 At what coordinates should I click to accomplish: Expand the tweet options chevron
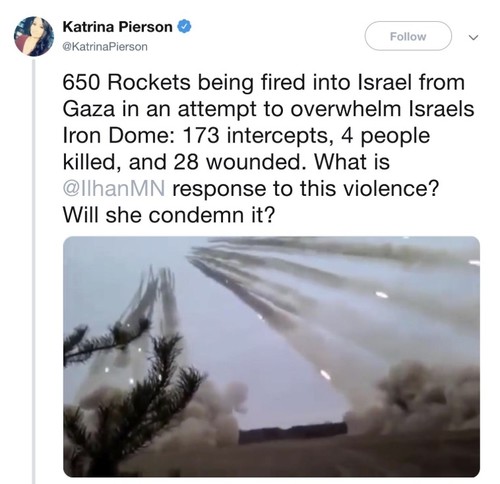pyautogui.click(x=473, y=37)
